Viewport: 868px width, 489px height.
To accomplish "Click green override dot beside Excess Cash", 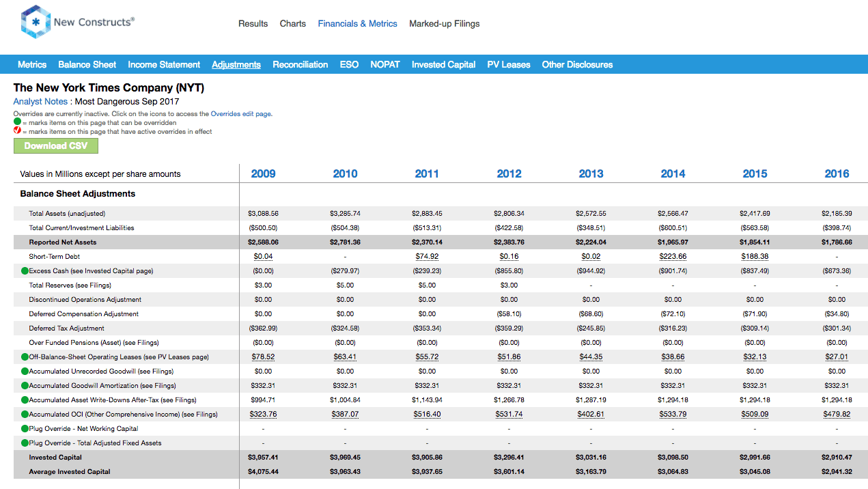I will coord(25,271).
